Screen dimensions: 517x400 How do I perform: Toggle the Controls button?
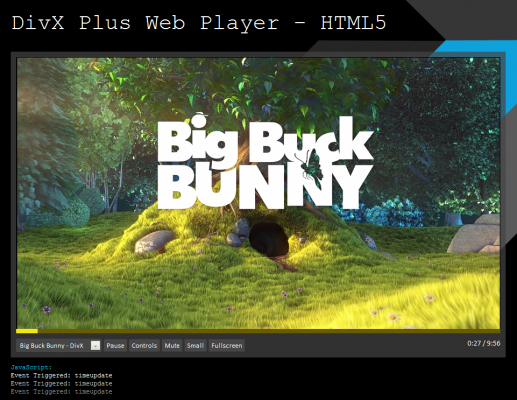144,346
